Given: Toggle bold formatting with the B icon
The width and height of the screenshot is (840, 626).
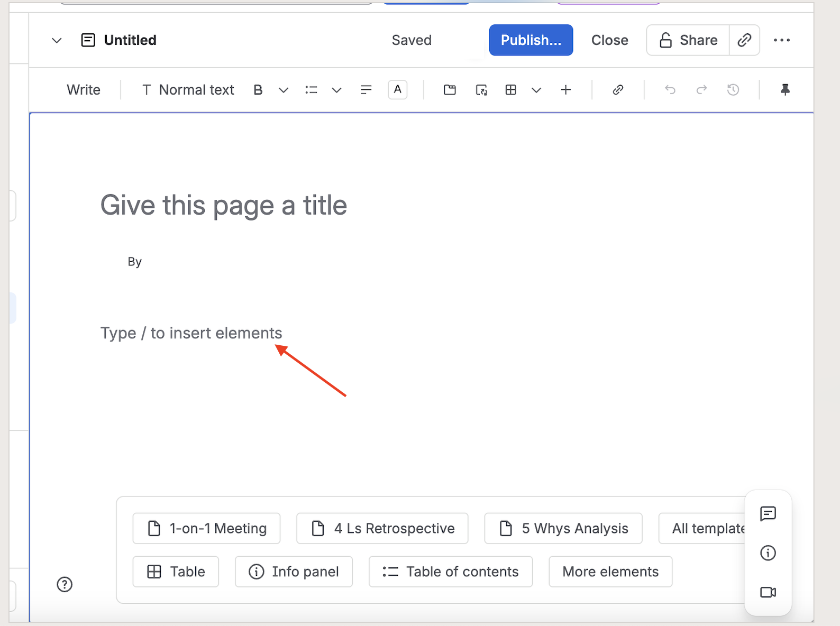Looking at the screenshot, I should click(258, 90).
